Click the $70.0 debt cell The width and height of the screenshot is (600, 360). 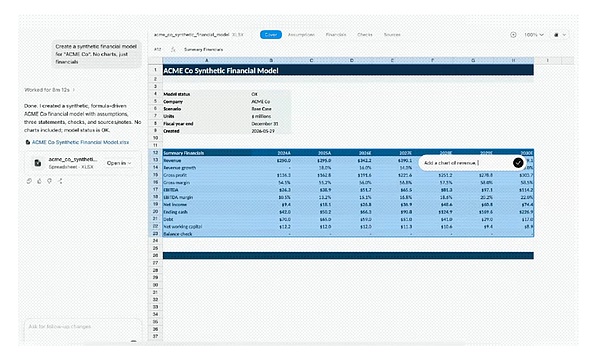271,220
